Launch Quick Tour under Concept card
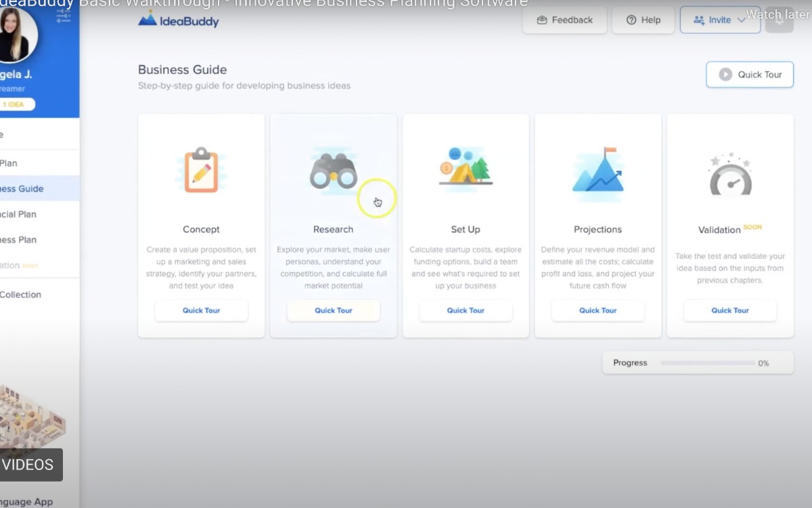 [201, 310]
